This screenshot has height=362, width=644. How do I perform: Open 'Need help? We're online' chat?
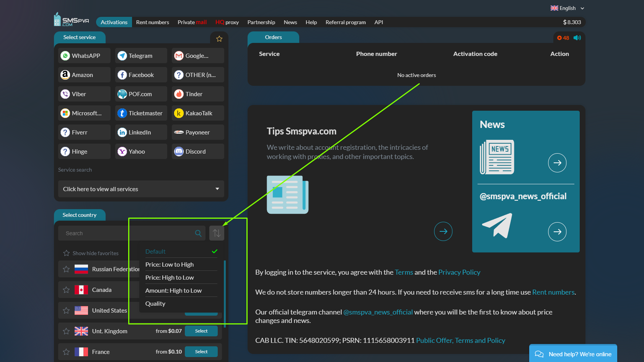[573, 354]
